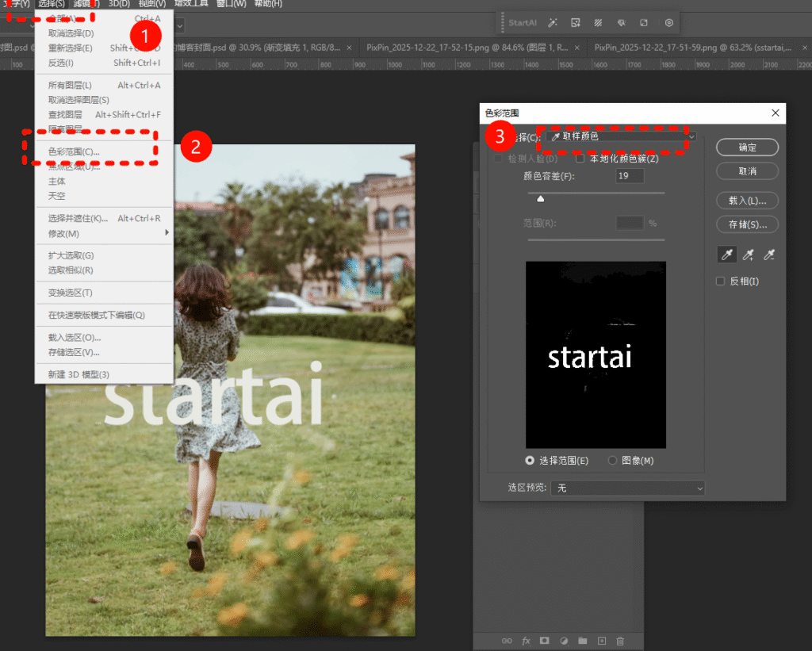Click the delete layer trash icon
This screenshot has height=651, width=812.
620,640
